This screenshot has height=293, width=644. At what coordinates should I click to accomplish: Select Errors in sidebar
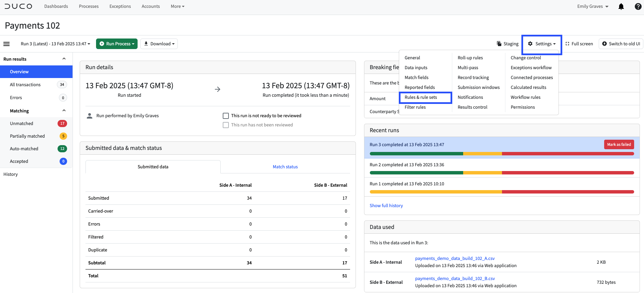(36, 98)
